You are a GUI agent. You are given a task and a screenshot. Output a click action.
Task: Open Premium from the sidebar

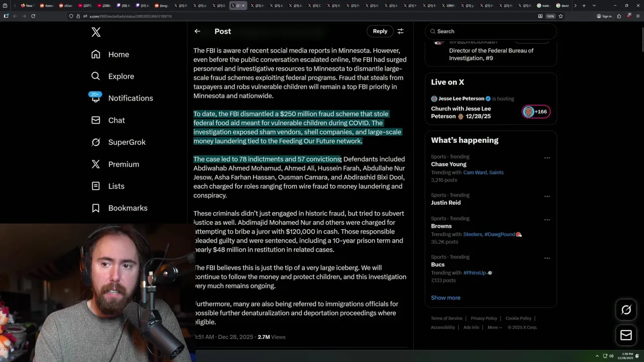[115, 164]
